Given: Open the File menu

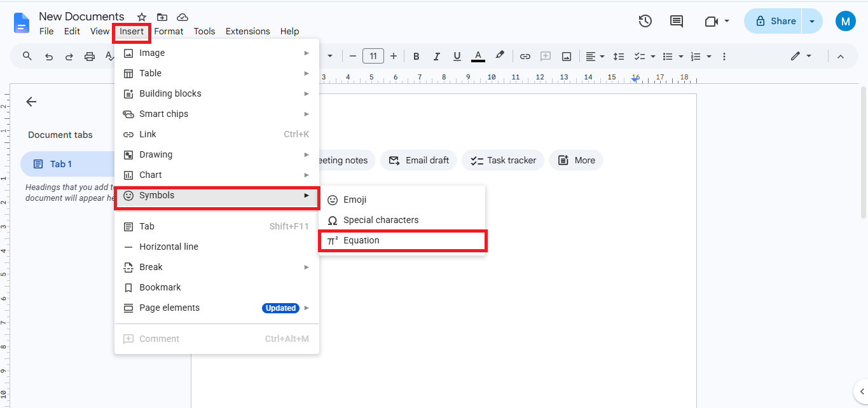Looking at the screenshot, I should coord(46,31).
